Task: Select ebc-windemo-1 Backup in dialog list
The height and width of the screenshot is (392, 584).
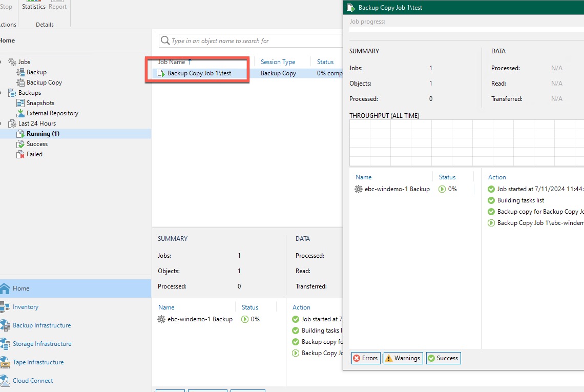Action: point(397,189)
